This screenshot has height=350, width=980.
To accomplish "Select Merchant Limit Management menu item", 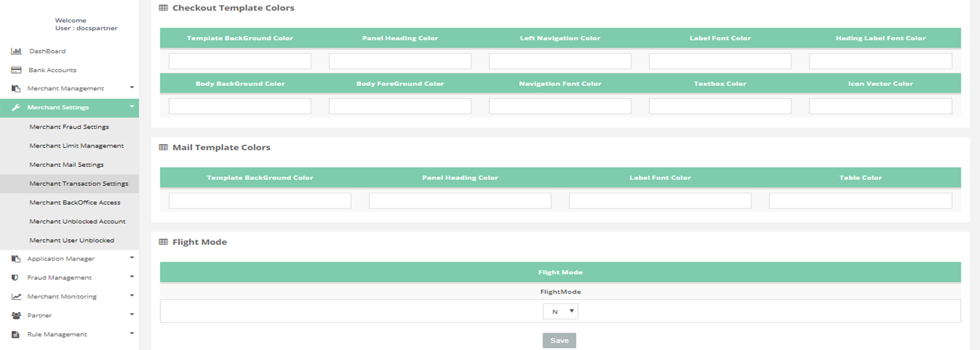I will click(76, 146).
